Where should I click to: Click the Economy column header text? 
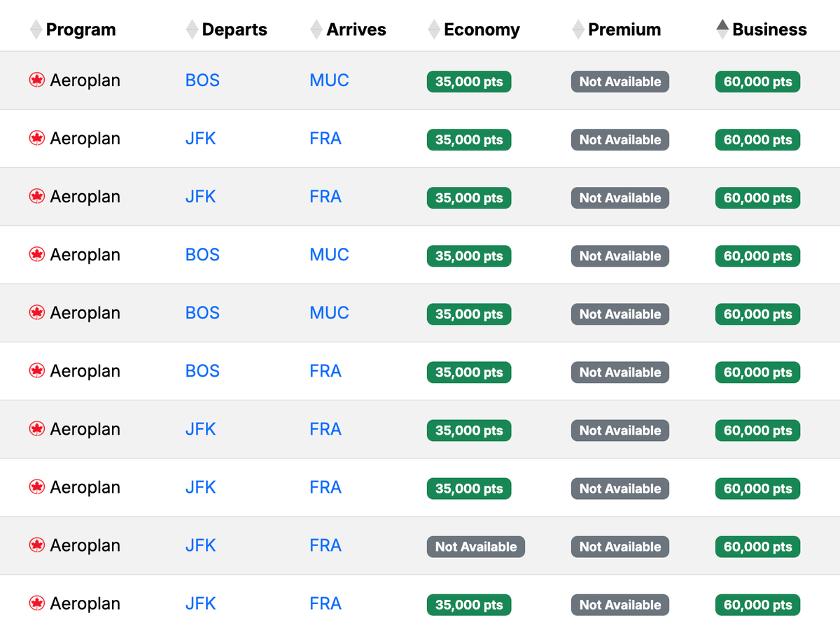coord(482,29)
